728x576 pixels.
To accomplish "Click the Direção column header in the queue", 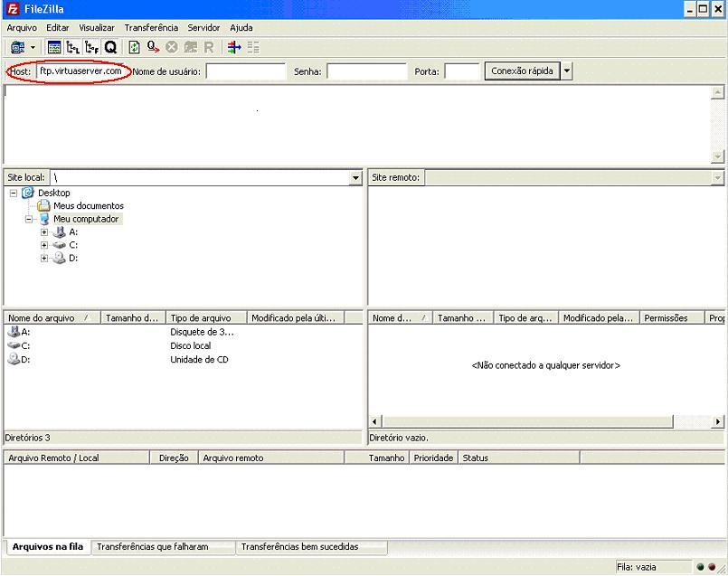I will (174, 458).
